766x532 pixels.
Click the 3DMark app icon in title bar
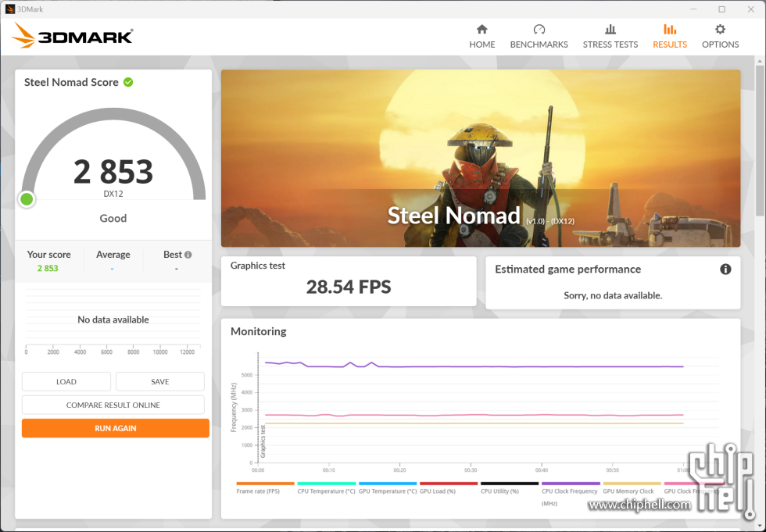coord(9,9)
